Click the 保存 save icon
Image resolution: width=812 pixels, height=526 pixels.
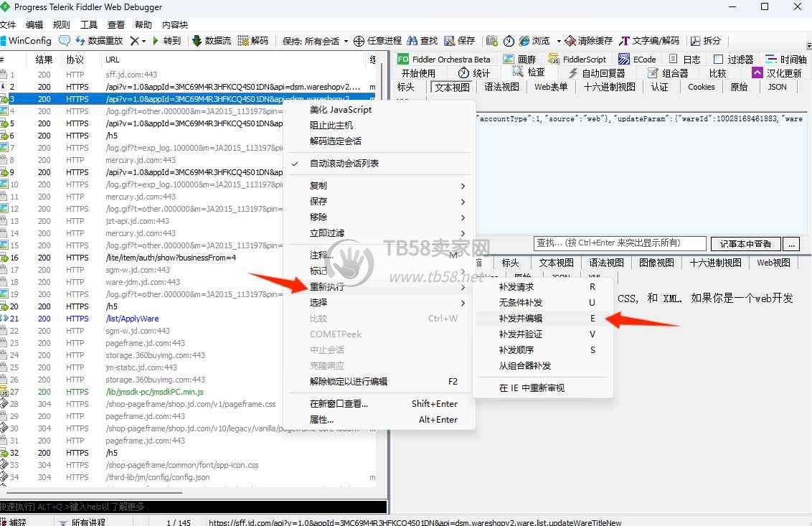449,40
